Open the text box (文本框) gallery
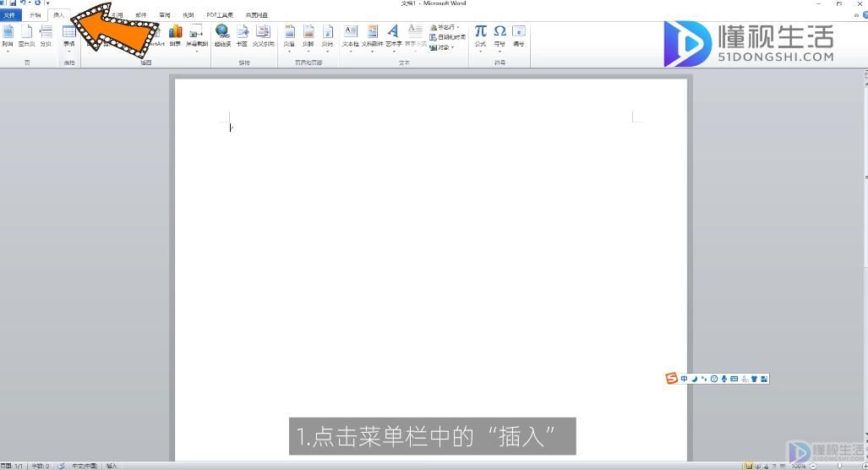The height and width of the screenshot is (470, 868). point(351,38)
